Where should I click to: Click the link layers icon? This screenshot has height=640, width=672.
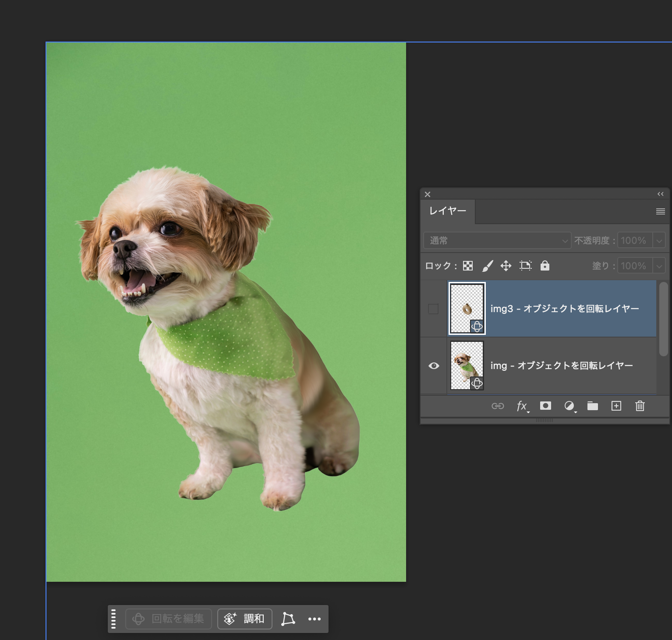pos(498,406)
